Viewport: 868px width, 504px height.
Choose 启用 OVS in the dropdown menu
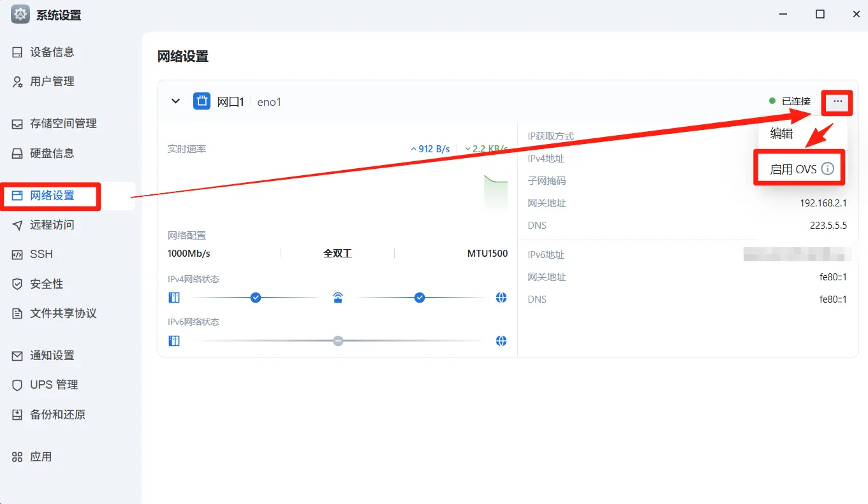click(793, 169)
